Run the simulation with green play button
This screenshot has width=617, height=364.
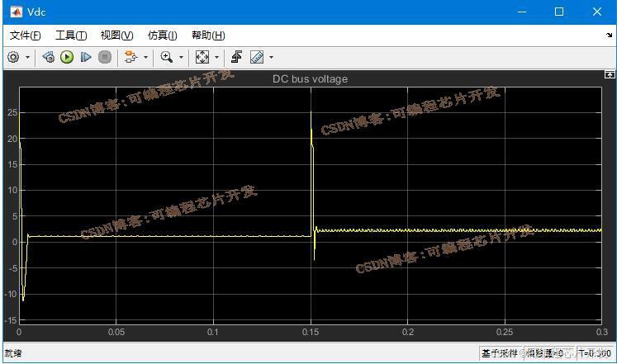[67, 57]
